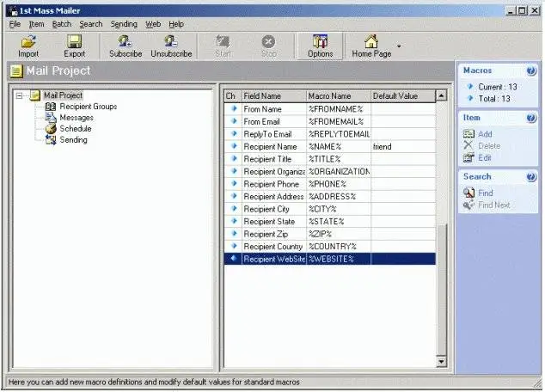545x392 pixels.
Task: Select Sending in the project tree
Action: click(73, 140)
